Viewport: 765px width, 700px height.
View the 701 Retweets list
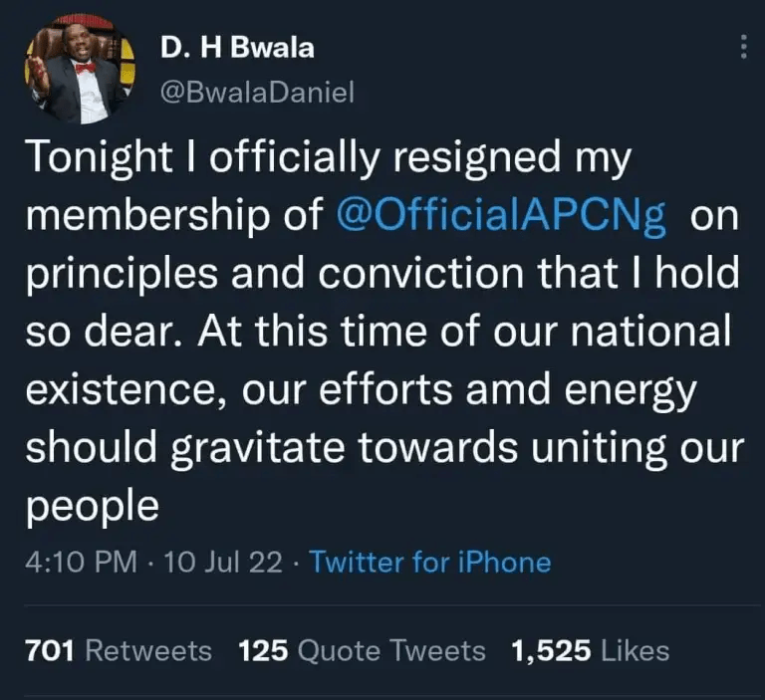coord(119,651)
